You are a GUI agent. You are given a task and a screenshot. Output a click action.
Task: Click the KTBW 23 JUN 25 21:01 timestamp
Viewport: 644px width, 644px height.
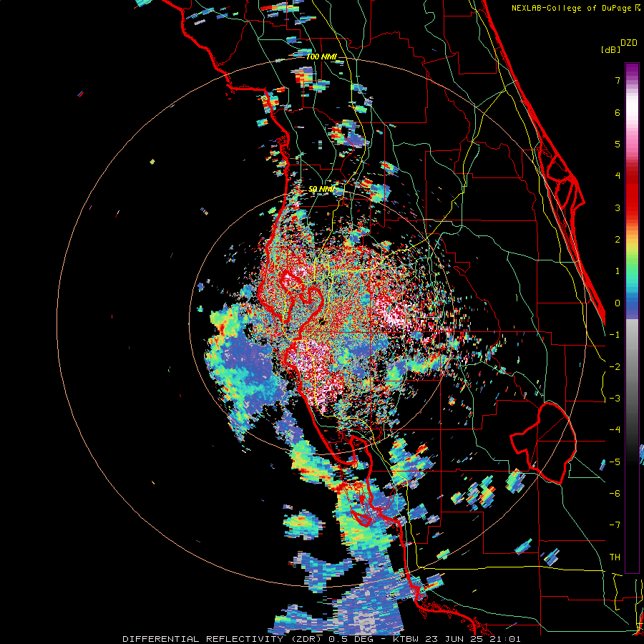[x=457, y=639]
